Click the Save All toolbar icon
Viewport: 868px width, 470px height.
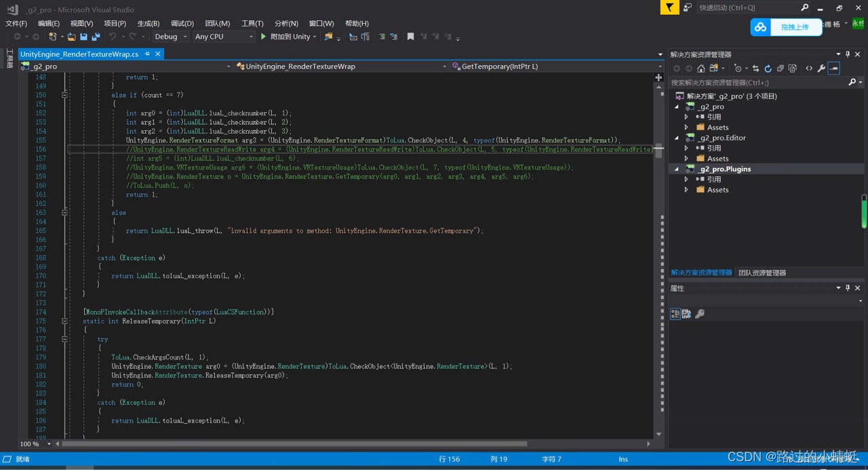tap(96, 37)
